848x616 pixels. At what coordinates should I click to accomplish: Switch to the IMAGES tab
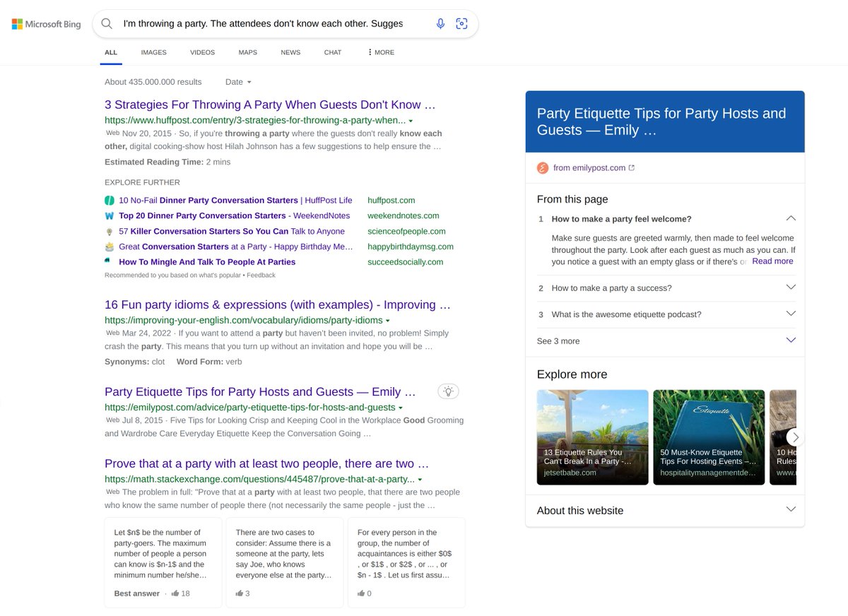(153, 52)
